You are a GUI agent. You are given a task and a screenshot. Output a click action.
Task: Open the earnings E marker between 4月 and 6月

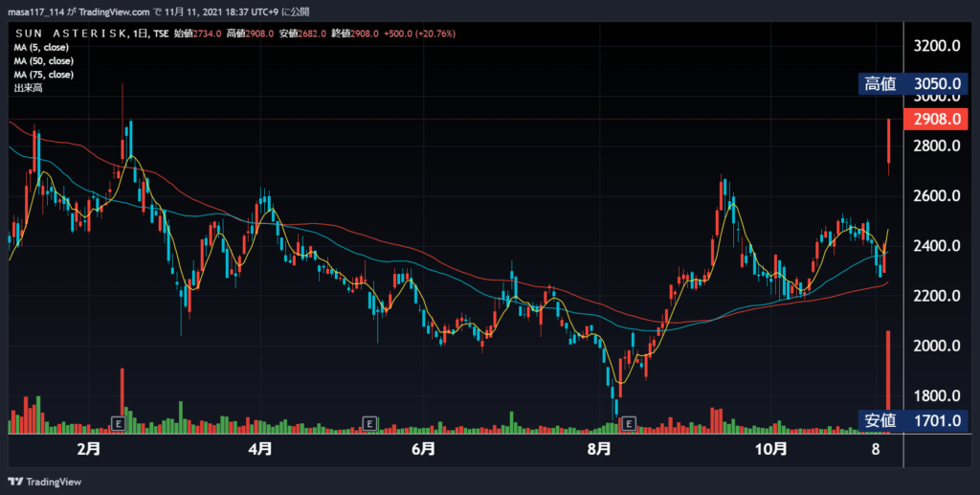click(370, 424)
